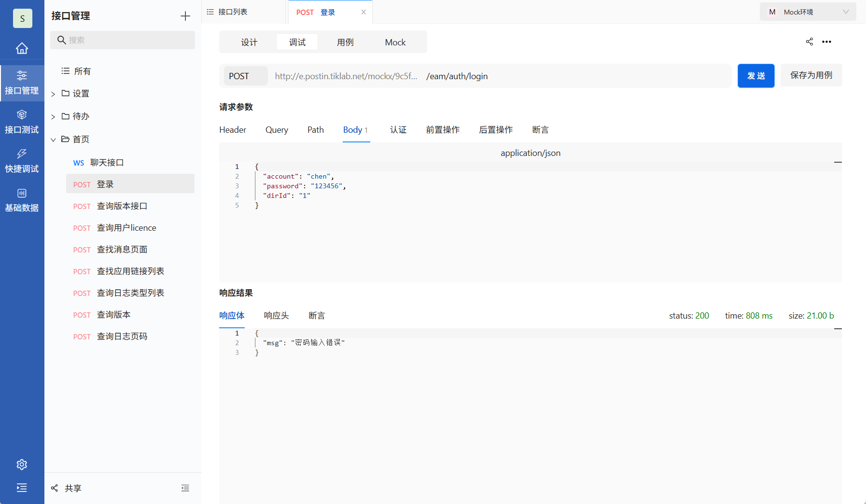Expand the 设置 folder

coord(53,93)
